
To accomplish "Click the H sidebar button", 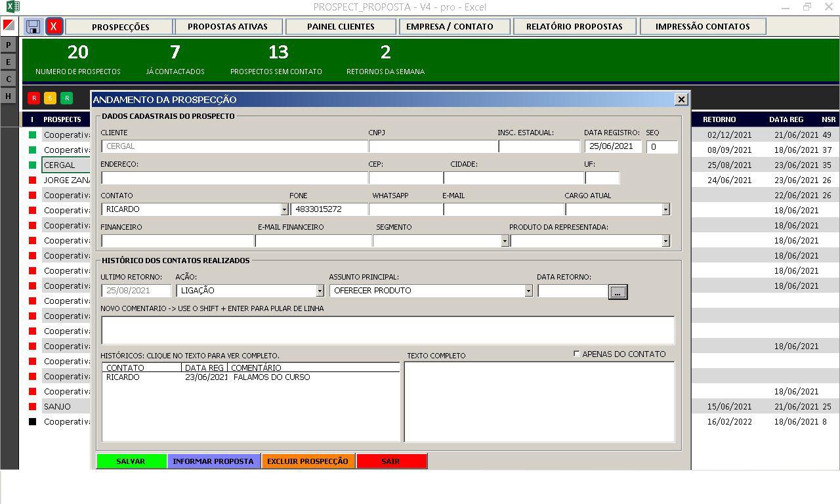I will [x=9, y=96].
